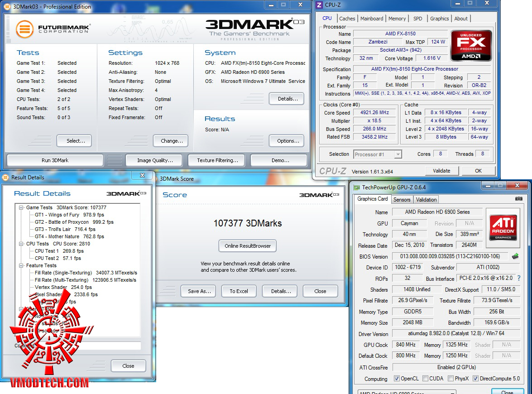Viewport: 532px width, 394px height.
Task: Toggle the PhysX checkbox in GPU-Z
Action: (x=451, y=379)
